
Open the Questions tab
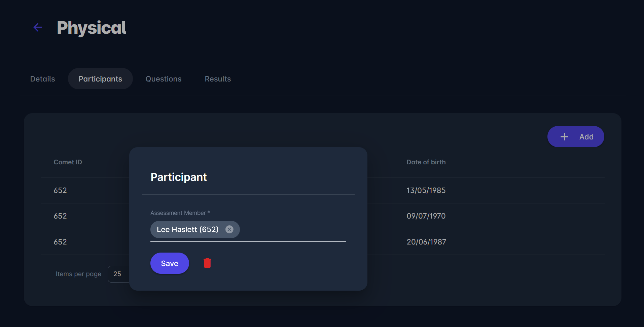pos(163,79)
